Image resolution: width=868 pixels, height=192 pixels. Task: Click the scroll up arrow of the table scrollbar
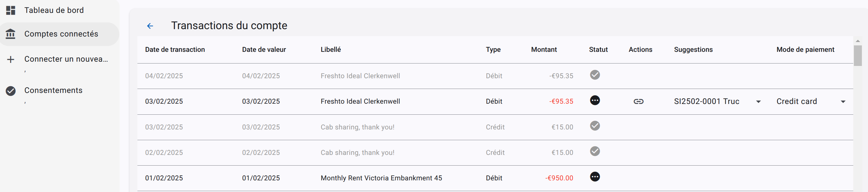[x=858, y=41]
